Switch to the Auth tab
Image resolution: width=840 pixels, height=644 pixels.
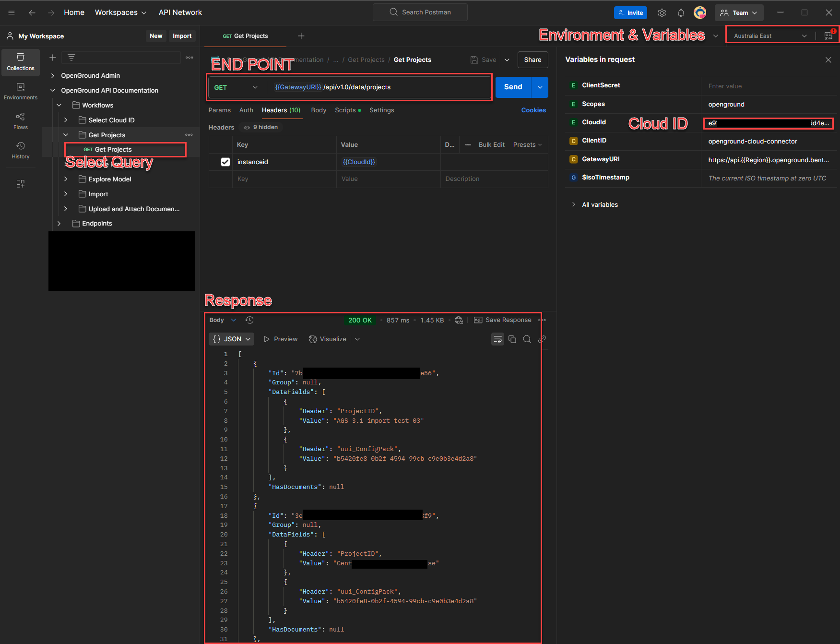tap(246, 110)
